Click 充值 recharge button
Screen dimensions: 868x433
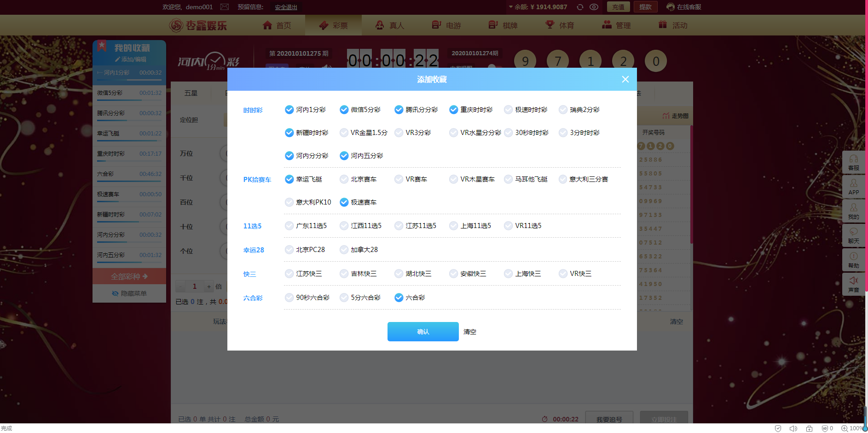point(618,7)
